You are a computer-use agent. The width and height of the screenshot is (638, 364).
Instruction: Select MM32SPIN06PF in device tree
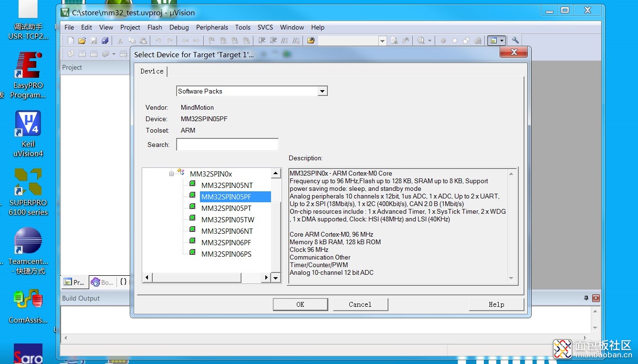(x=226, y=242)
